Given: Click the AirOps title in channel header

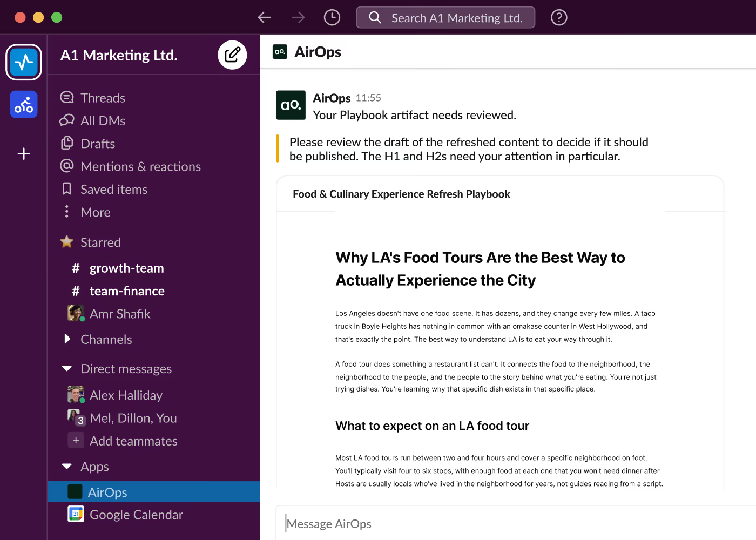Looking at the screenshot, I should 318,52.
